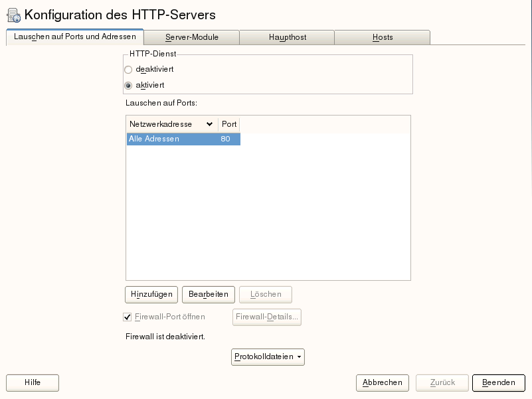The height and width of the screenshot is (399, 532).
Task: Toggle 'Firewall-Port öffnen' checkbox
Action: [x=128, y=317]
